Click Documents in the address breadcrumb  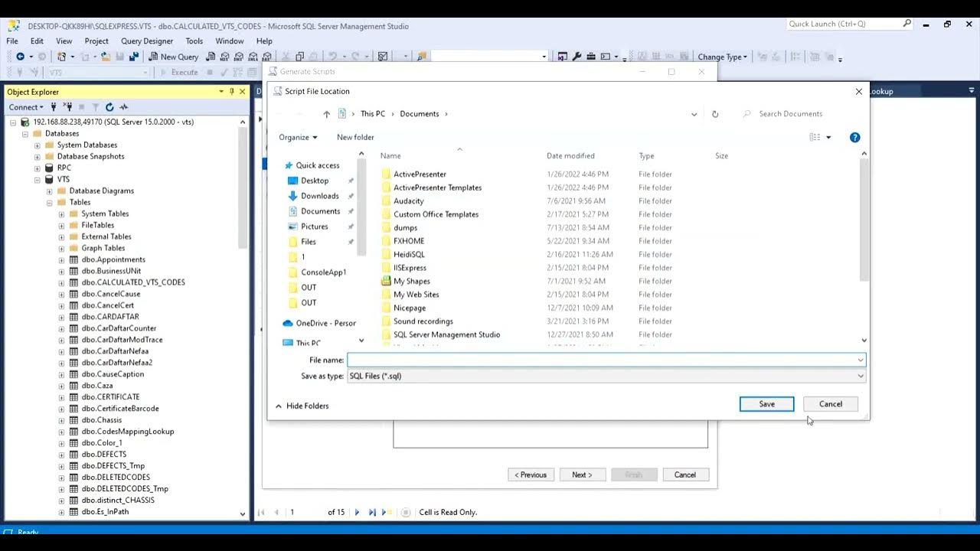tap(419, 114)
